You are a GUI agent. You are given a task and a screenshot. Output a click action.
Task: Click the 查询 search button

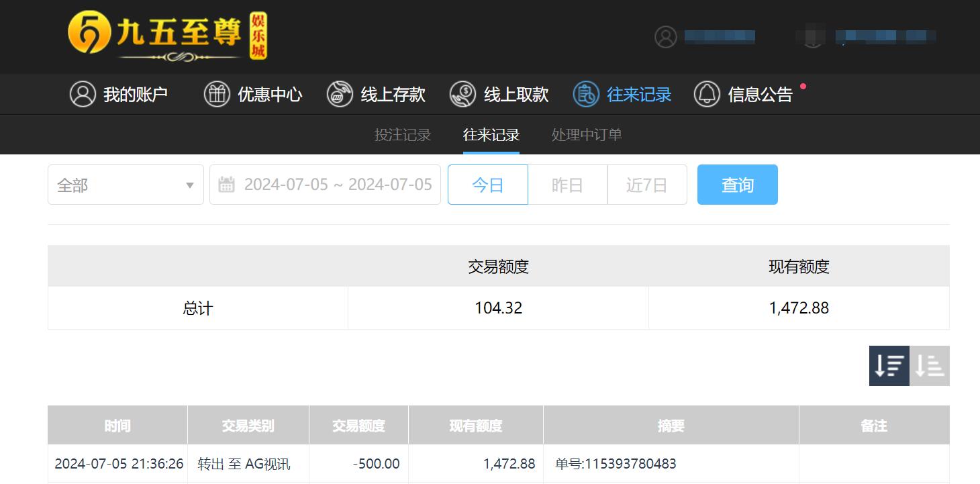pos(737,184)
